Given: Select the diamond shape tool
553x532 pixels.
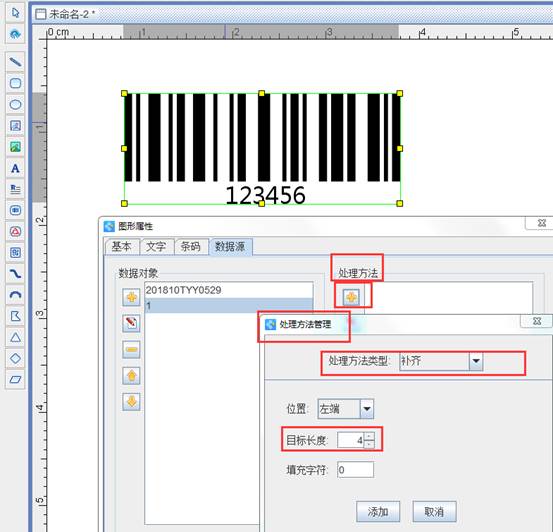Looking at the screenshot, I should (15, 358).
